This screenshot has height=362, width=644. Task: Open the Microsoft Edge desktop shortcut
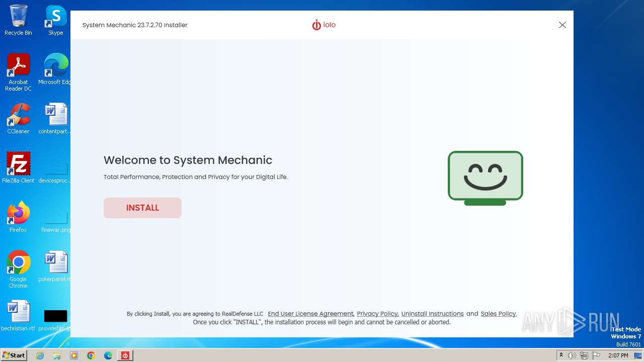[x=55, y=69]
